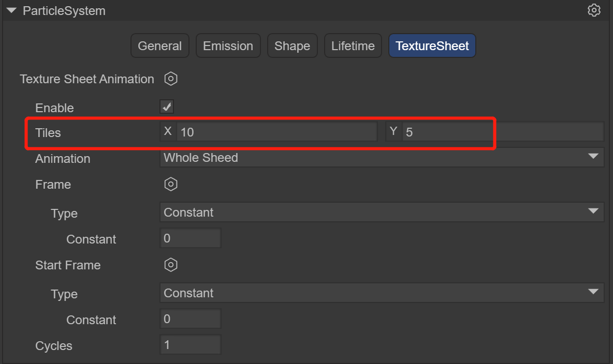This screenshot has width=613, height=364.
Task: Switch to the Emission tab
Action: pos(228,46)
